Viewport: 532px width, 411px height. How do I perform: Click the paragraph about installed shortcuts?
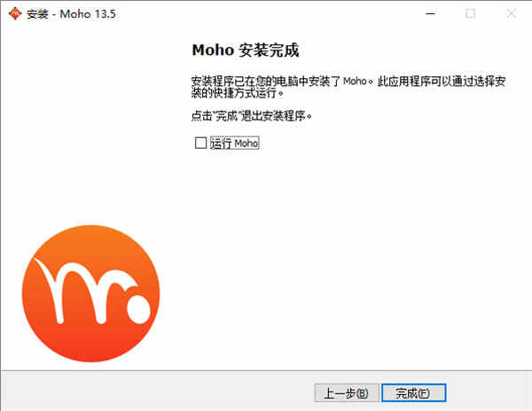click(x=348, y=87)
